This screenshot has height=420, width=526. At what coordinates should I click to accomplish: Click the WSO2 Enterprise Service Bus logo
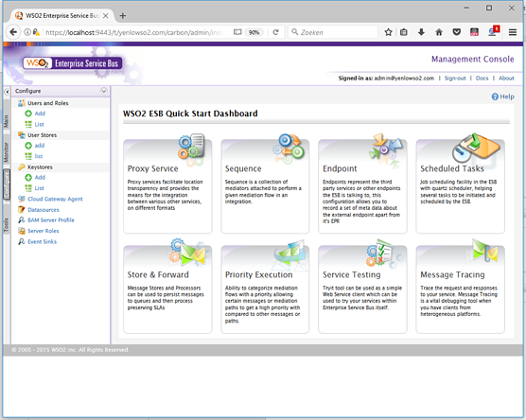pyautogui.click(x=72, y=63)
